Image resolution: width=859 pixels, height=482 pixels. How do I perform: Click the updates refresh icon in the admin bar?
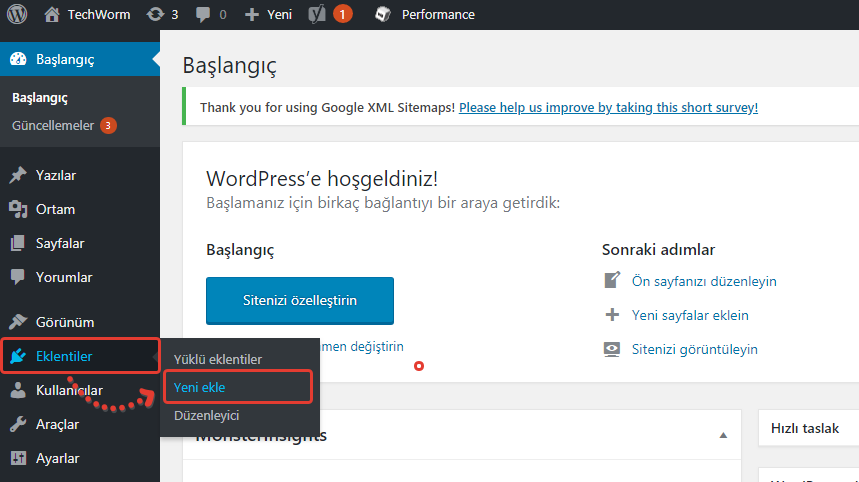click(155, 15)
